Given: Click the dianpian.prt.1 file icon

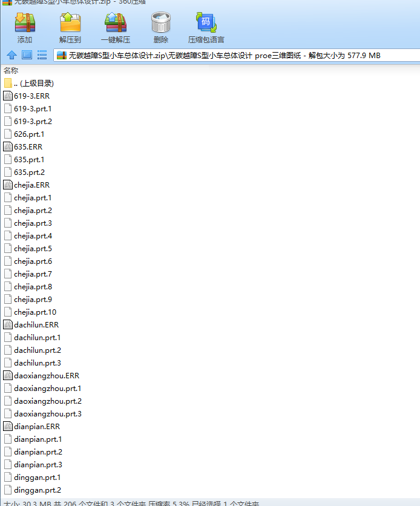Looking at the screenshot, I should [8, 439].
